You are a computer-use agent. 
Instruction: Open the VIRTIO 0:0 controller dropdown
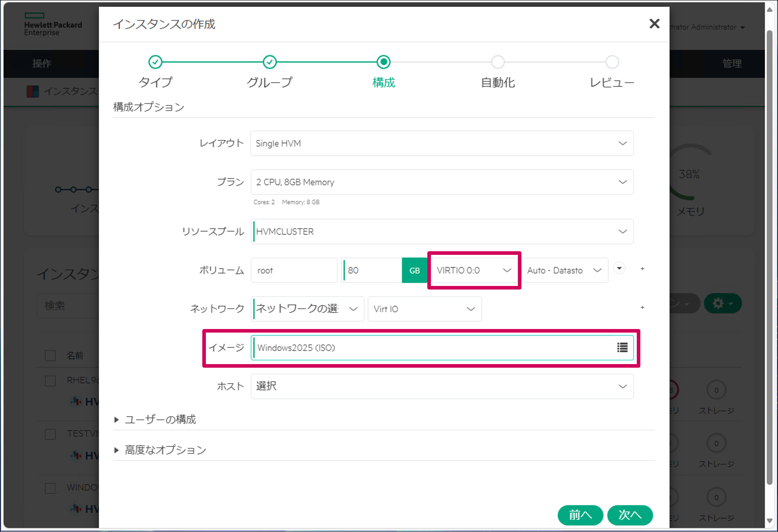(x=474, y=270)
